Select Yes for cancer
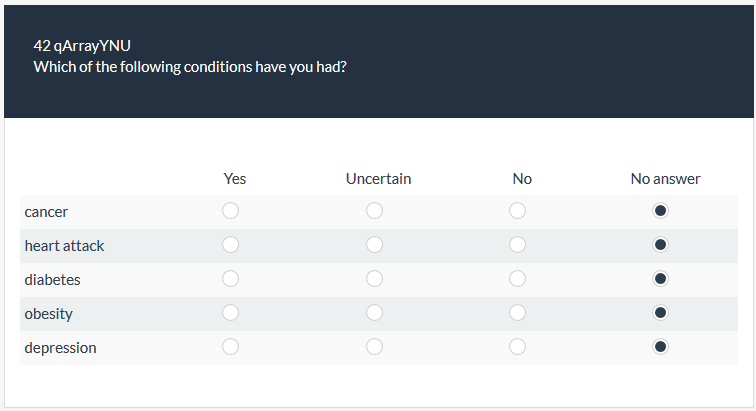The height and width of the screenshot is (411, 756). click(231, 211)
